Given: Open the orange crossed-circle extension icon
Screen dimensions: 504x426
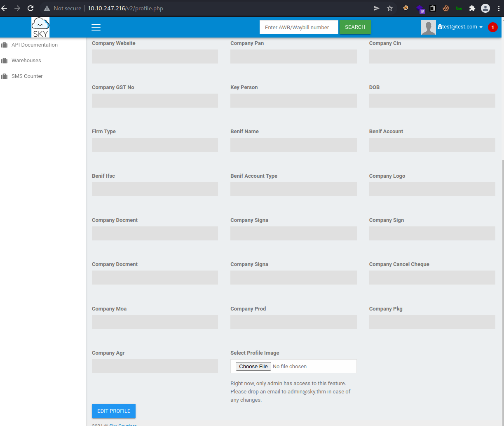Looking at the screenshot, I should (x=406, y=8).
